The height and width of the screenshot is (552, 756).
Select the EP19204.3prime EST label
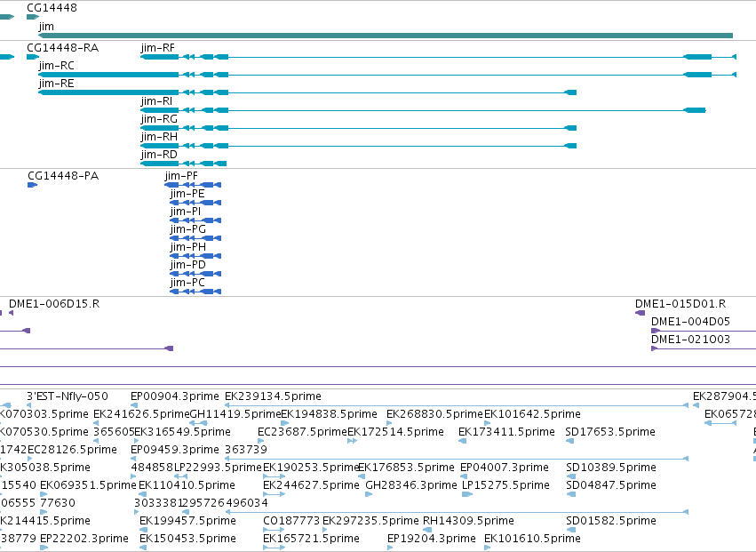click(x=432, y=539)
